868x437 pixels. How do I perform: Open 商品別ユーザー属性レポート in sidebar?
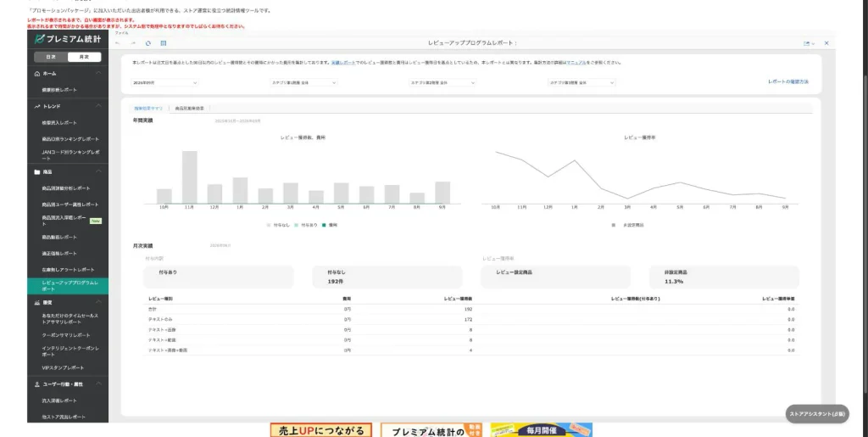70,204
